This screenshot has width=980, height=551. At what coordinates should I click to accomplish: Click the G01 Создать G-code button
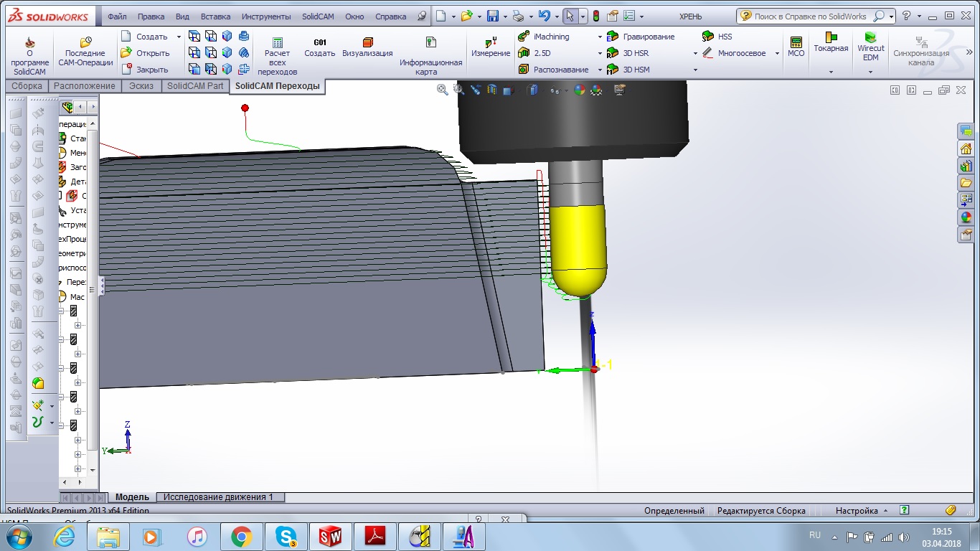coord(319,48)
